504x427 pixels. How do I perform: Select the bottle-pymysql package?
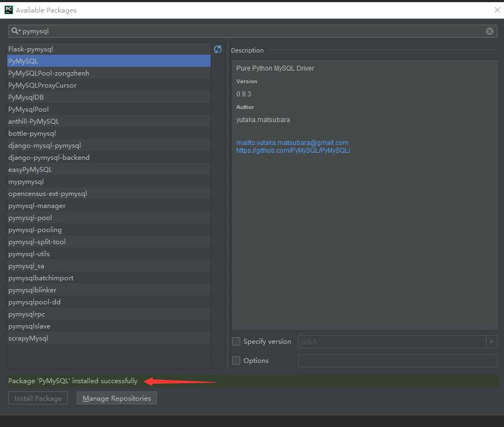click(x=109, y=134)
